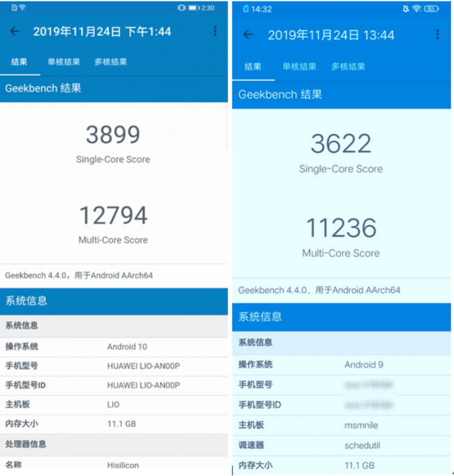The height and width of the screenshot is (476, 454).
Task: Tap right title 2019年11月24日 13:44
Action: click(331, 35)
